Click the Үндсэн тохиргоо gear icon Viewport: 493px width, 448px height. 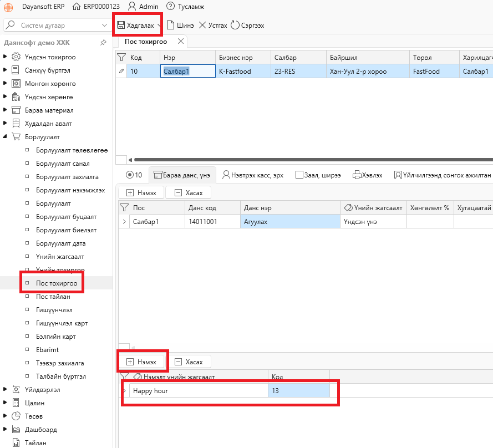pyautogui.click(x=16, y=57)
